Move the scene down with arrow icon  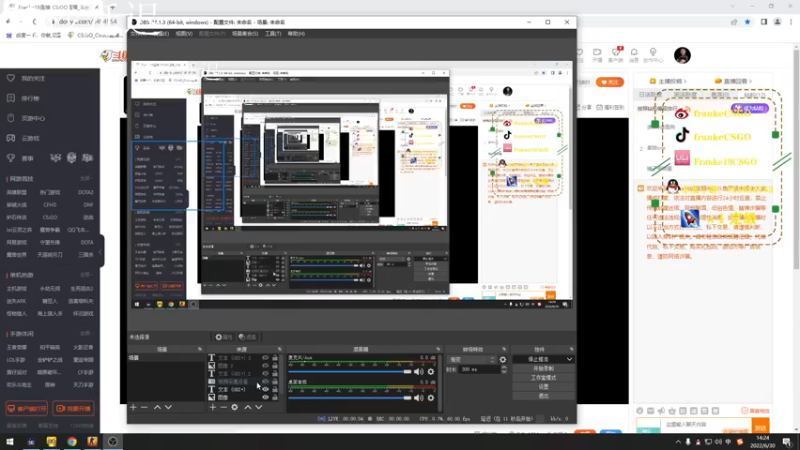168,407
